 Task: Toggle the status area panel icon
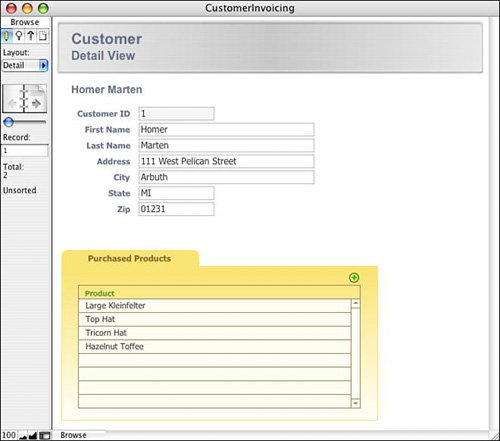44,435
